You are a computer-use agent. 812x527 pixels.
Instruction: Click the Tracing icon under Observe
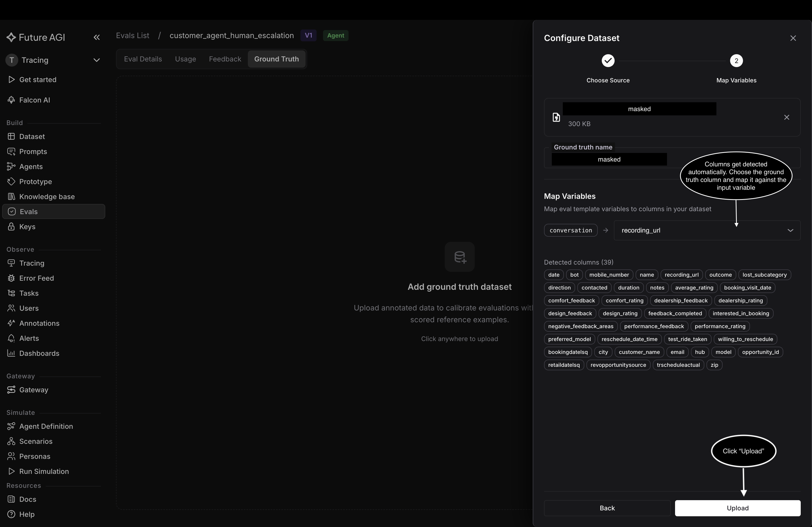point(11,263)
